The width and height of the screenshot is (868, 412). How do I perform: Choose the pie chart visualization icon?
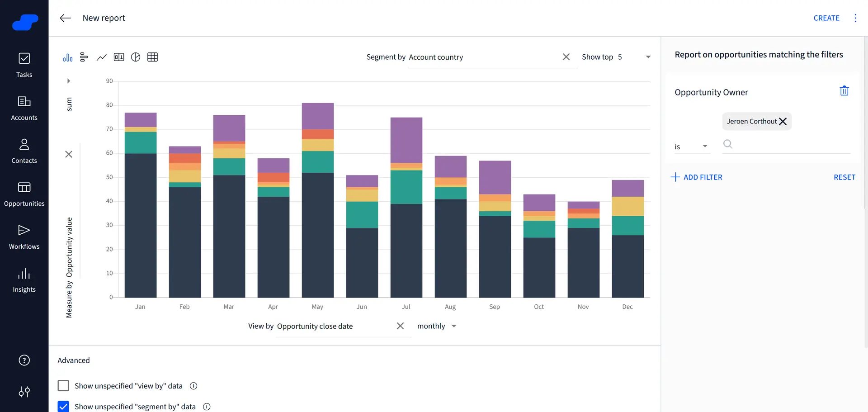click(136, 57)
